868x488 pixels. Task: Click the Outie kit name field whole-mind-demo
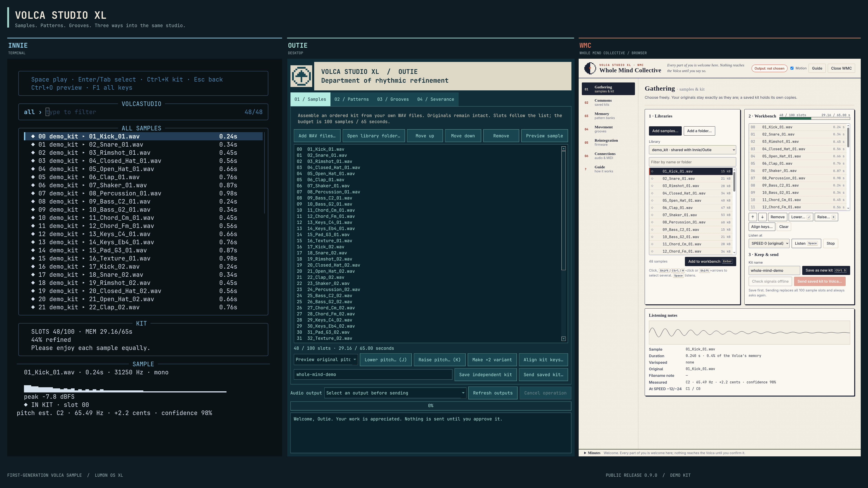(373, 375)
